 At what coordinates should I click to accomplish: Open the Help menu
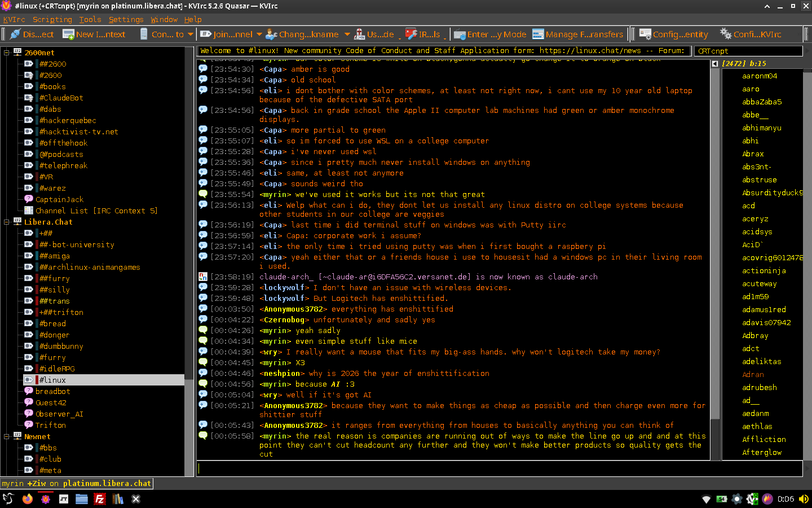pyautogui.click(x=193, y=19)
